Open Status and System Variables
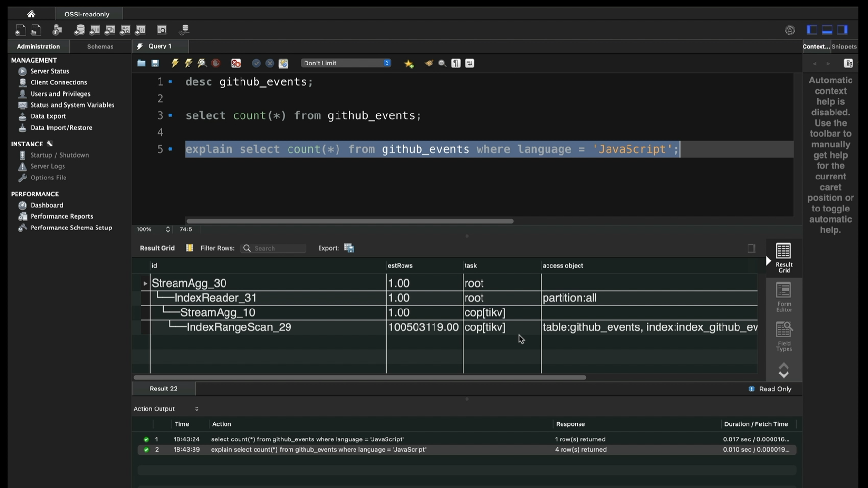868x488 pixels. [x=72, y=105]
